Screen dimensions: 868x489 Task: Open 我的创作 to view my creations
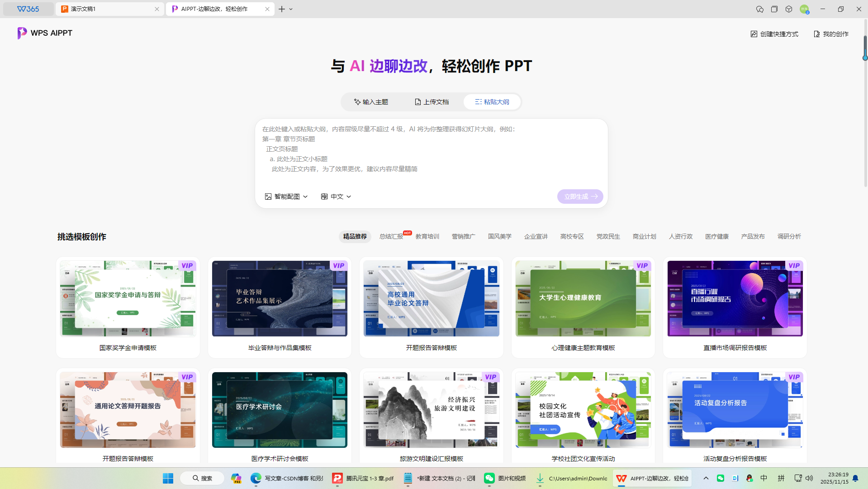[x=830, y=34]
